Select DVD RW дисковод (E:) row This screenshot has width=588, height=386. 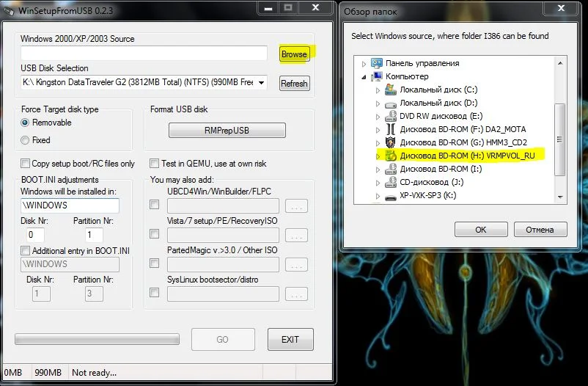[441, 116]
